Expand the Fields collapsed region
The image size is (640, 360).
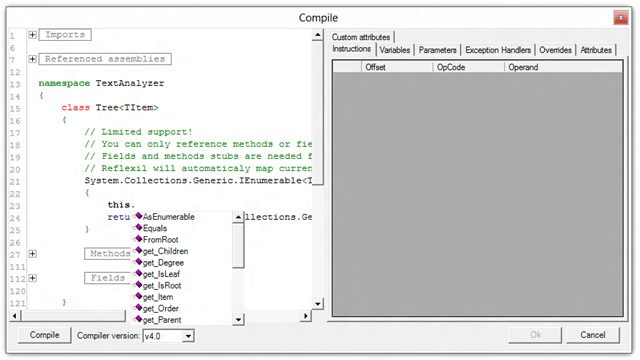click(x=32, y=278)
